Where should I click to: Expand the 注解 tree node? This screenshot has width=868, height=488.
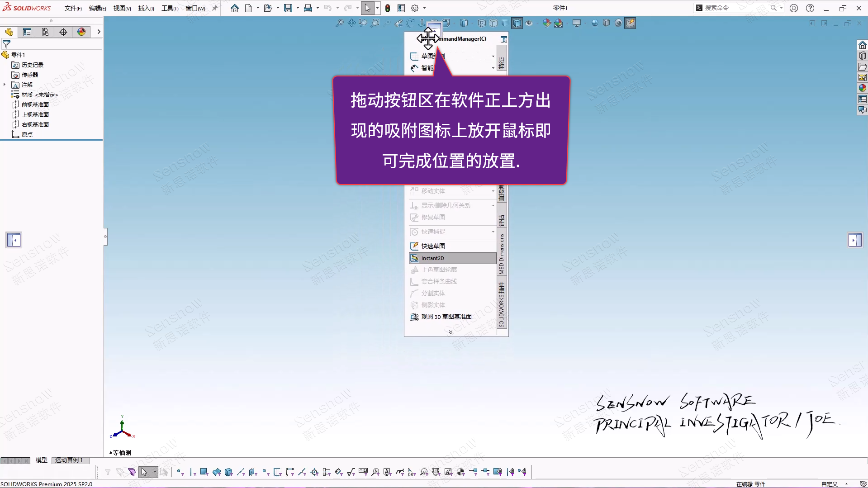(5, 85)
